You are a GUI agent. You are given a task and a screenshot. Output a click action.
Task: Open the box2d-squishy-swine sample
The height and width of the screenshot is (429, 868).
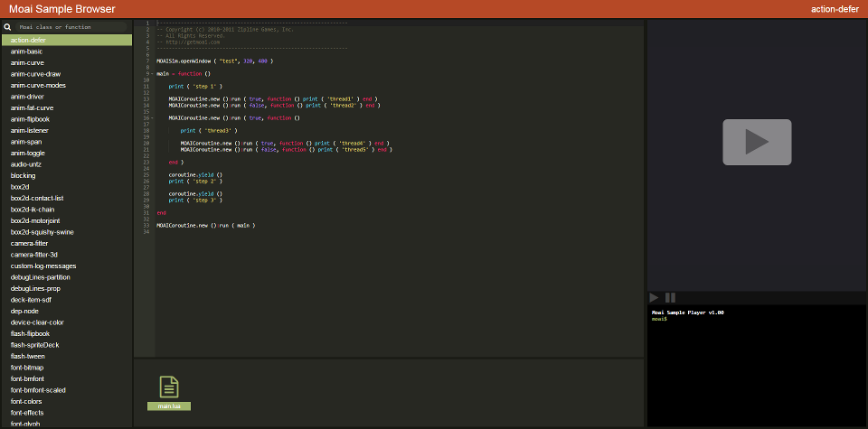pos(67,232)
